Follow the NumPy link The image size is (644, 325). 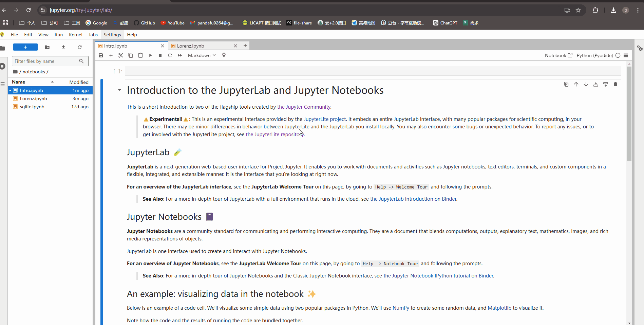401,308
